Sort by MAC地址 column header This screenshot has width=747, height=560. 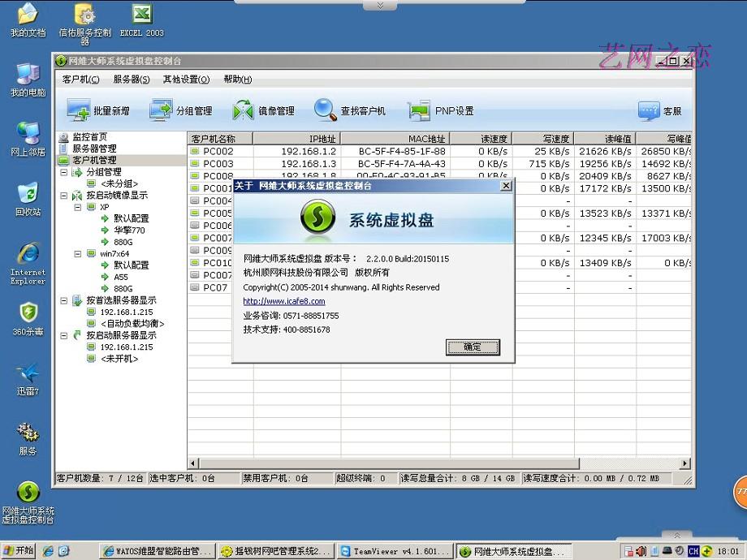395,139
